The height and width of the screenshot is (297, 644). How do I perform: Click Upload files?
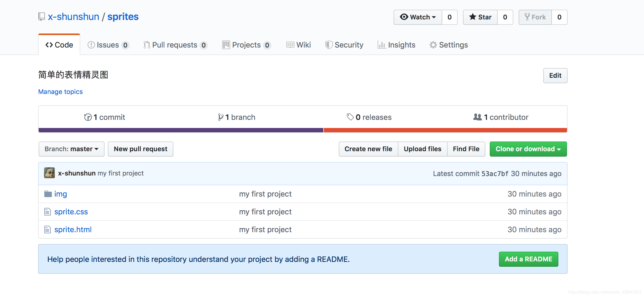coord(422,149)
